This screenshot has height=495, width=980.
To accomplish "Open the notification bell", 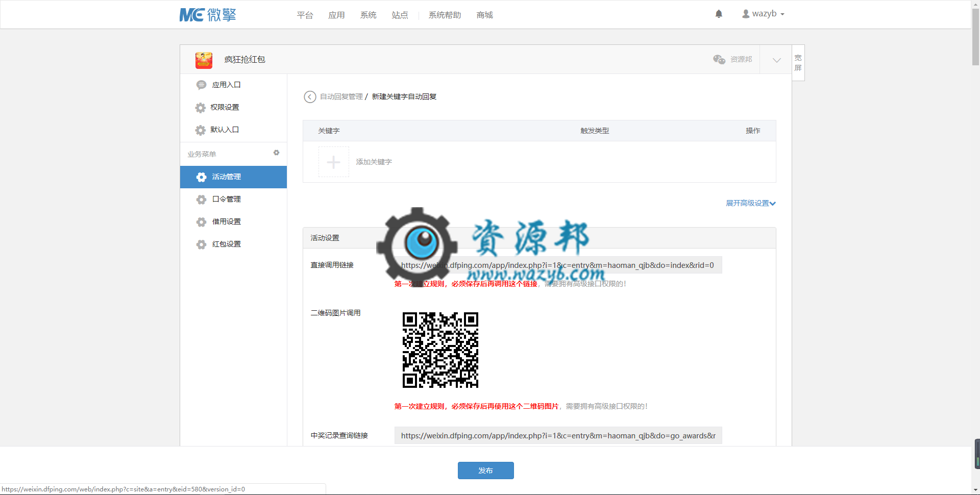I will click(x=719, y=14).
